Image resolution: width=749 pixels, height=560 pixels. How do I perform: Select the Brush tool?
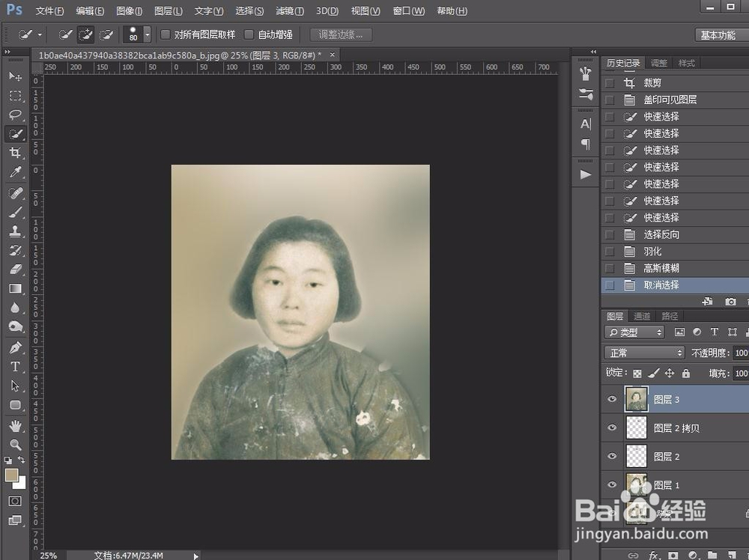[15, 213]
